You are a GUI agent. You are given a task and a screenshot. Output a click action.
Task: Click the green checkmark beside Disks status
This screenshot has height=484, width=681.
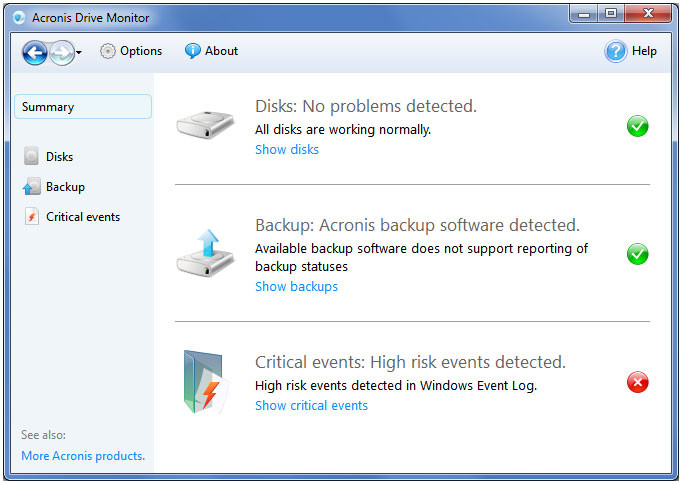[x=638, y=126]
